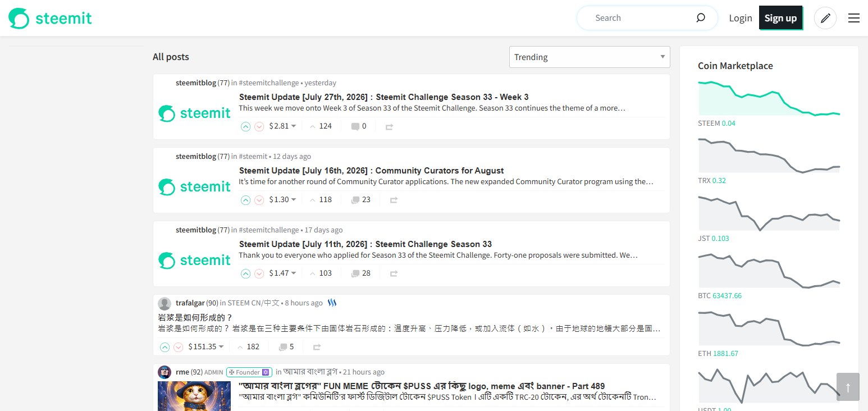Screen dimensions: 868x411
Task: Open comments icon showing 23 replies
Action: point(355,200)
